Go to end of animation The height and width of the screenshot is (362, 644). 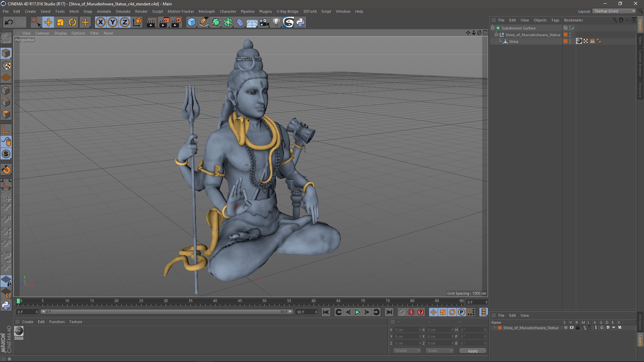(389, 312)
